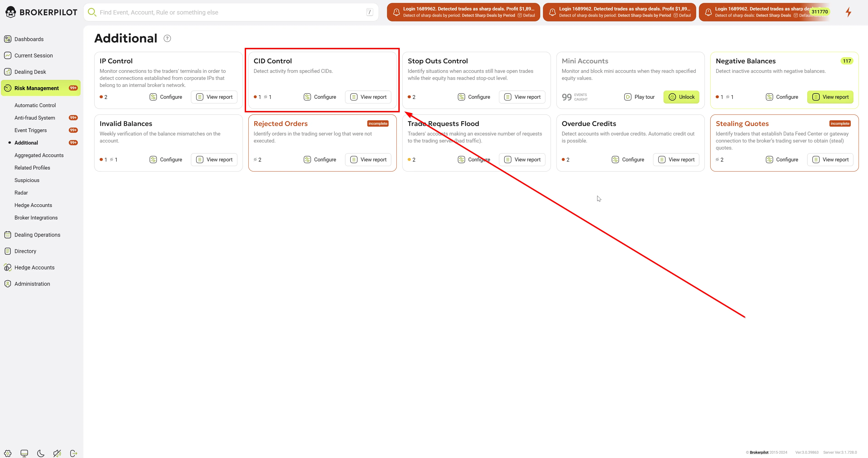The width and height of the screenshot is (868, 458).
Task: Configure the IP Control rule
Action: point(166,97)
